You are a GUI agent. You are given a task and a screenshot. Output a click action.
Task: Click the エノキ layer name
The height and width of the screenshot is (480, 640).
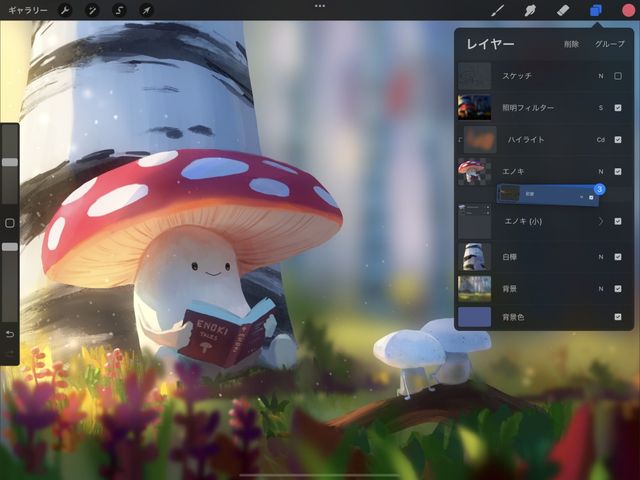click(x=513, y=171)
